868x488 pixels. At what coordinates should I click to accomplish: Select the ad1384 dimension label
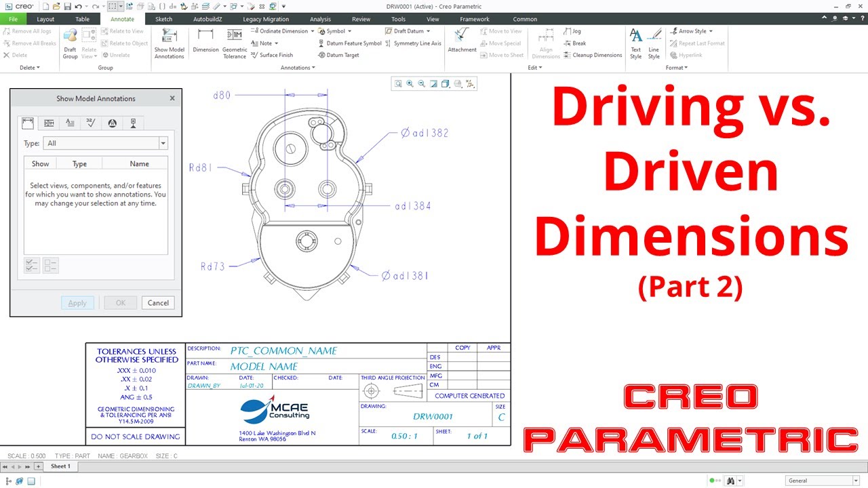click(413, 206)
